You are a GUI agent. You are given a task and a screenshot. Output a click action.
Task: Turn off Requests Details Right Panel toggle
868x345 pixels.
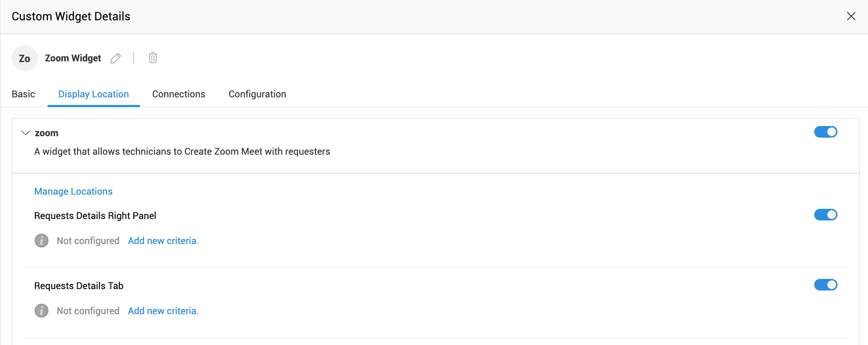point(826,215)
